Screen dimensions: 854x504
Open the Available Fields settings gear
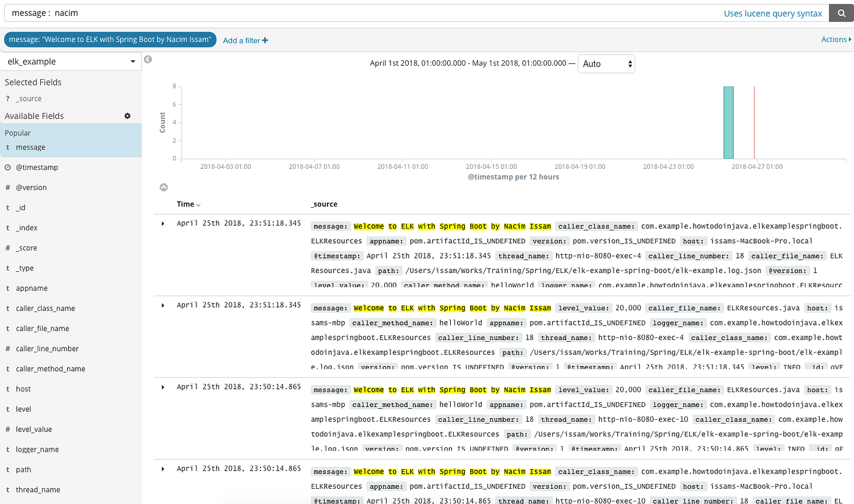click(127, 115)
